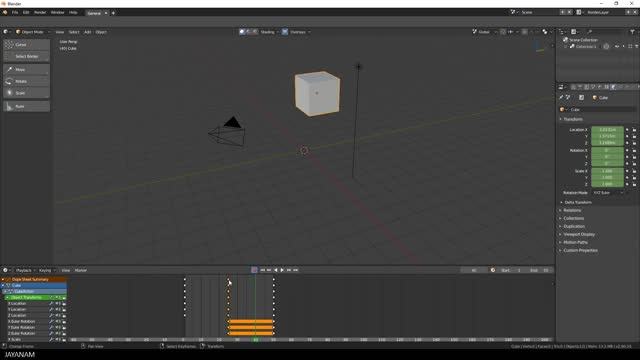Add a new workspace tab with plus icon
This screenshot has width=640, height=360.
(x=113, y=13)
